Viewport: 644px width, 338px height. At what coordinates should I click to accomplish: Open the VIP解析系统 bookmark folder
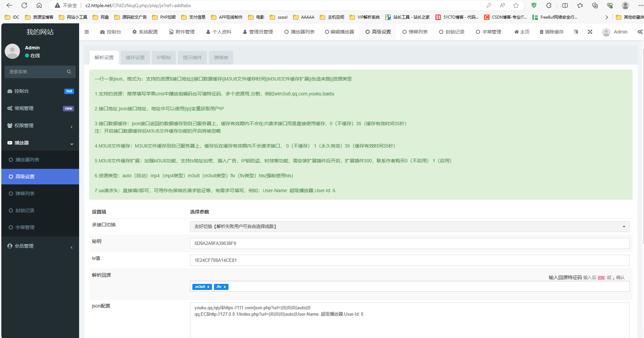365,17
